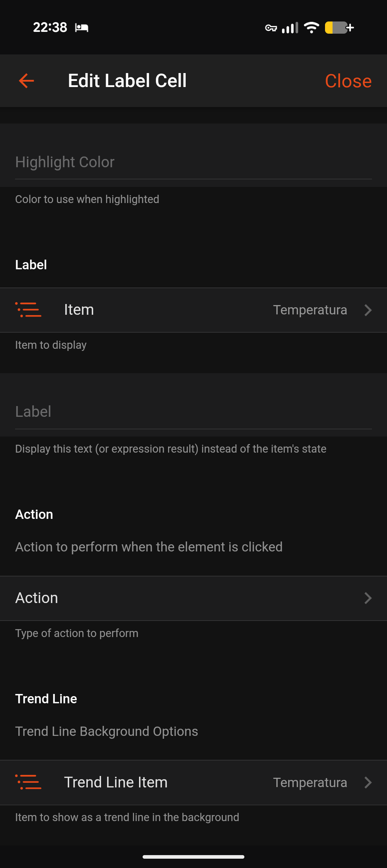Focus the Label text input field

[x=193, y=412]
